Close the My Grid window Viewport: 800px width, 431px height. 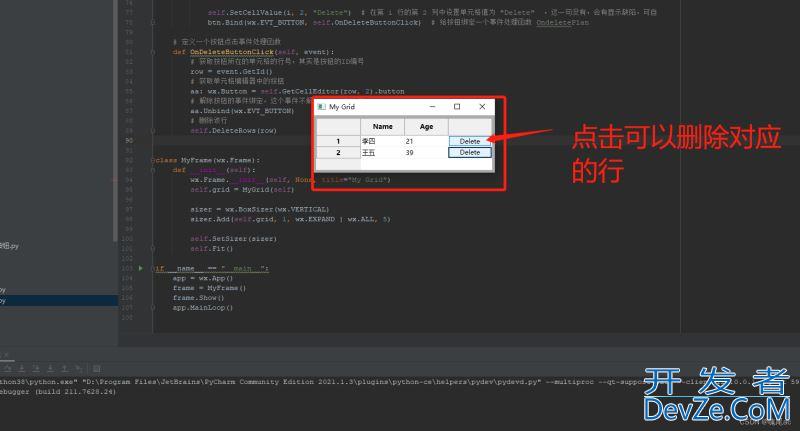click(x=482, y=107)
